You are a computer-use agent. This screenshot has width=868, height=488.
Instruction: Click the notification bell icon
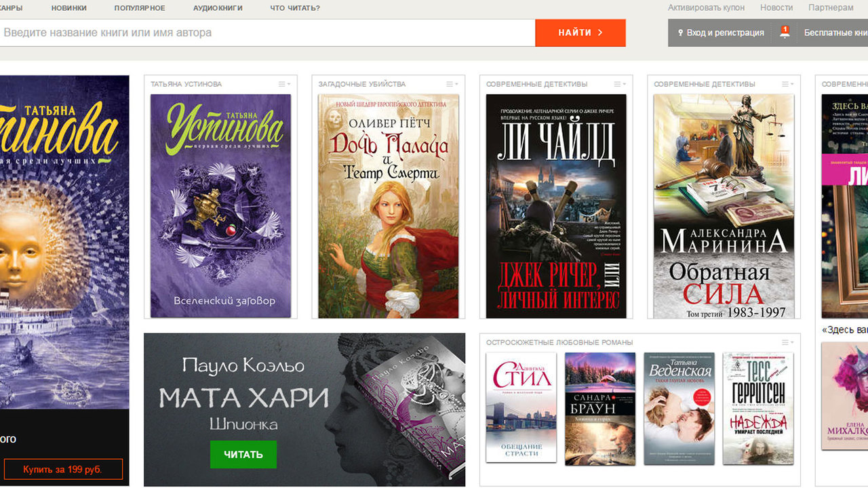coord(785,32)
